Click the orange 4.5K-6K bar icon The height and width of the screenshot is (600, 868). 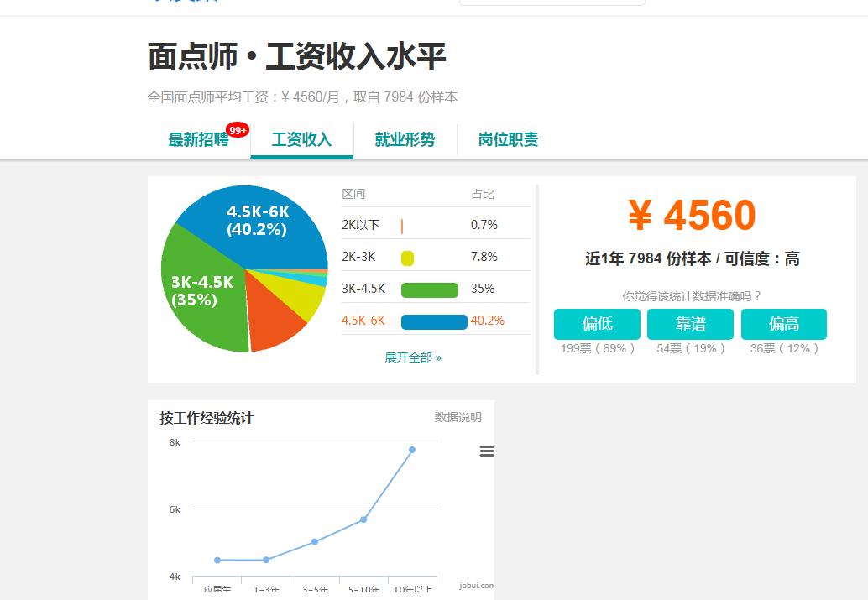point(435,321)
